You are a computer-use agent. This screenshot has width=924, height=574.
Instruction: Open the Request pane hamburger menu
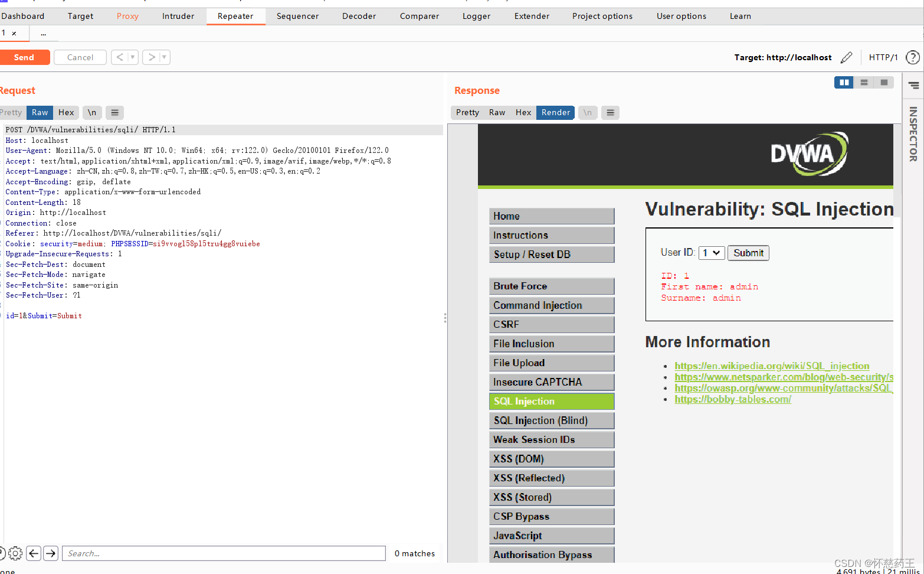(115, 112)
